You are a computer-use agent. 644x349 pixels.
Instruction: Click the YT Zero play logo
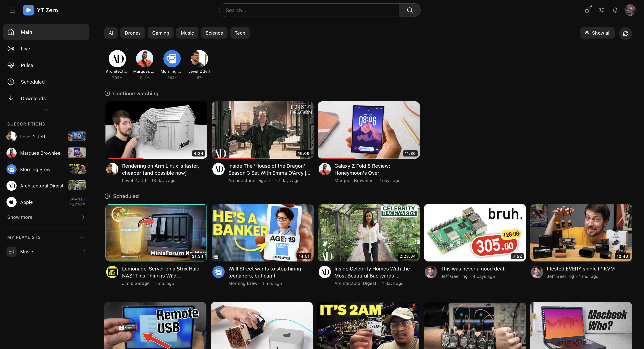pyautogui.click(x=28, y=10)
